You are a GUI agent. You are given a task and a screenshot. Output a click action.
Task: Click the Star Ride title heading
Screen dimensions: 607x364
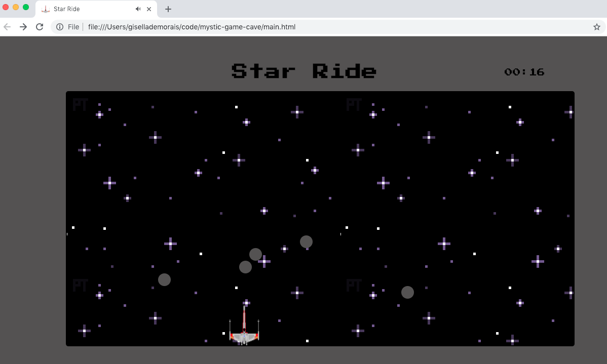304,71
